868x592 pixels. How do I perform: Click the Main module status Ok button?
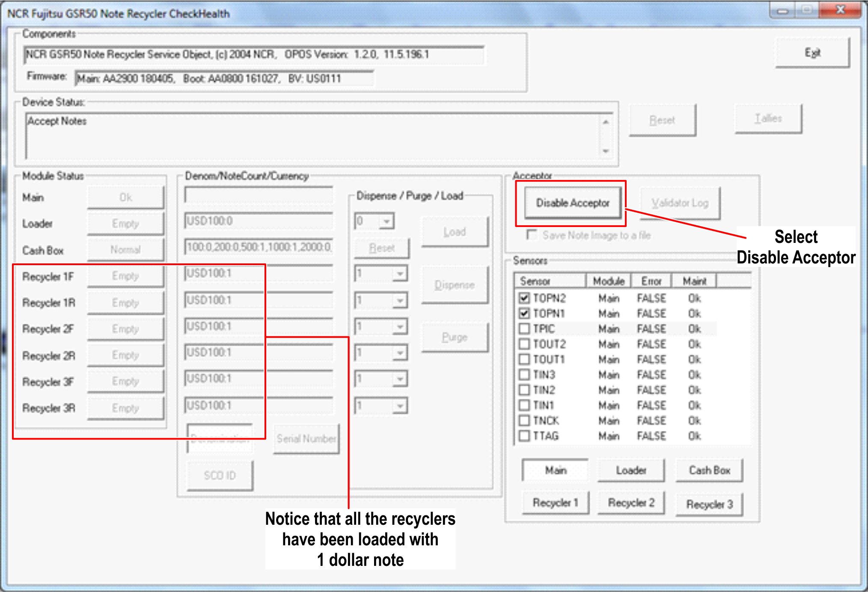pyautogui.click(x=126, y=197)
